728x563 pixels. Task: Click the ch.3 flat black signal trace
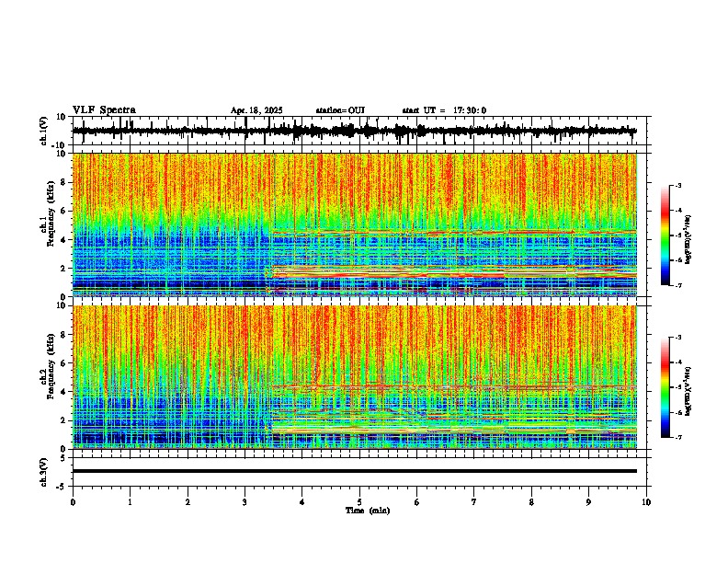click(x=354, y=471)
